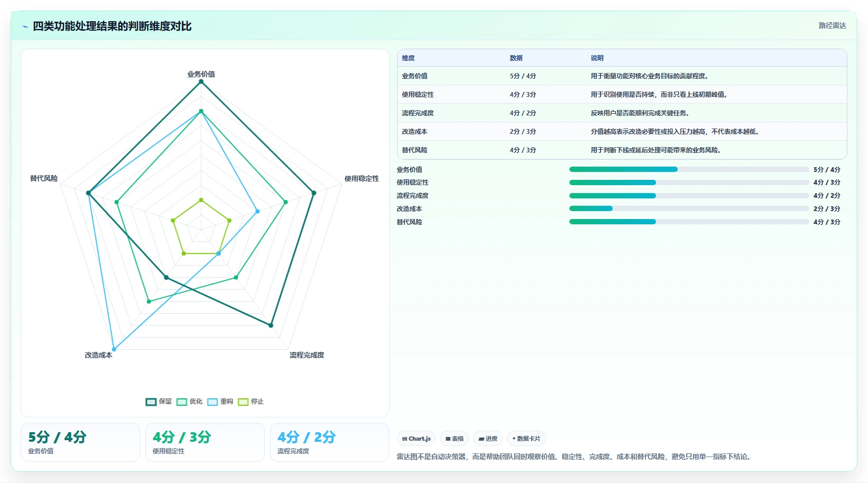Click the Chart.js tag chip
Screen dimensions: 868x483
tap(416, 439)
